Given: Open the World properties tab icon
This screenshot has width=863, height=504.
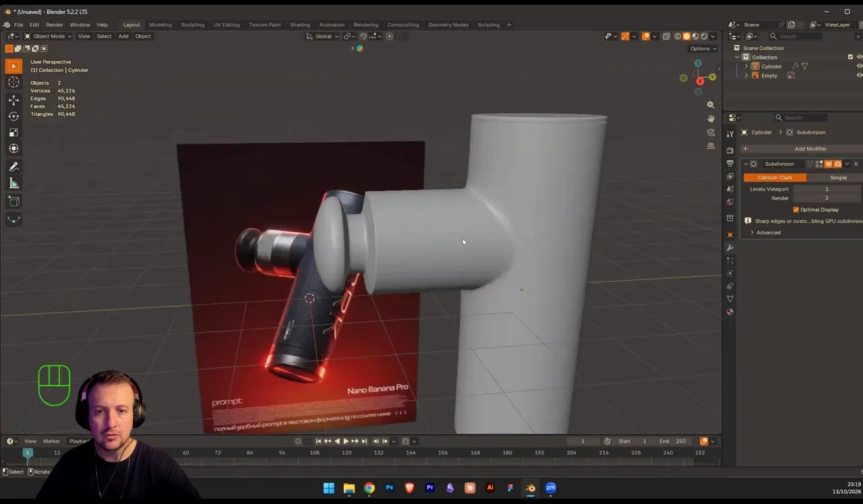Looking at the screenshot, I should [730, 202].
